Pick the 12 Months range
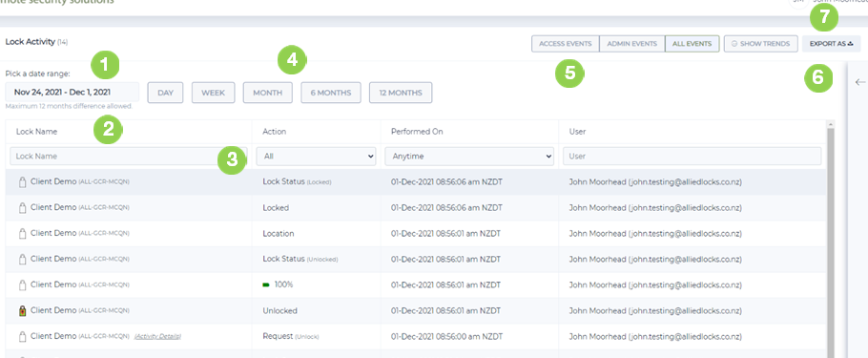The width and height of the screenshot is (868, 358). 401,93
